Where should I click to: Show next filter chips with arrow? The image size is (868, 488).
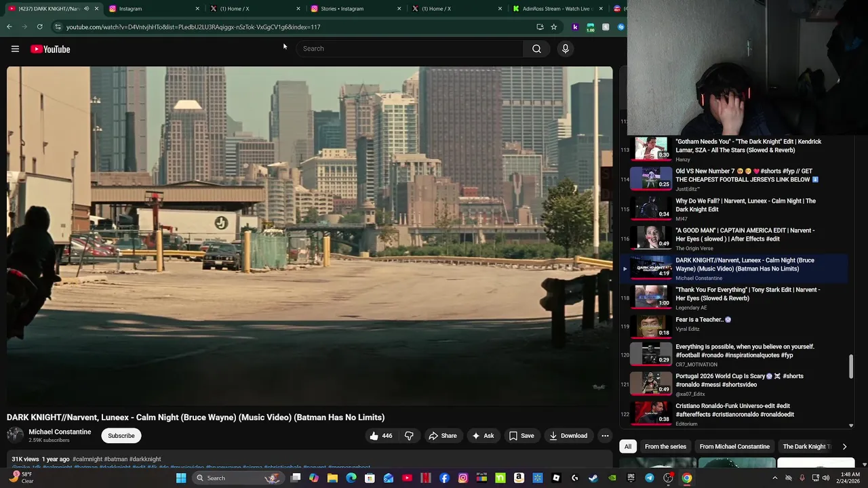(x=844, y=447)
